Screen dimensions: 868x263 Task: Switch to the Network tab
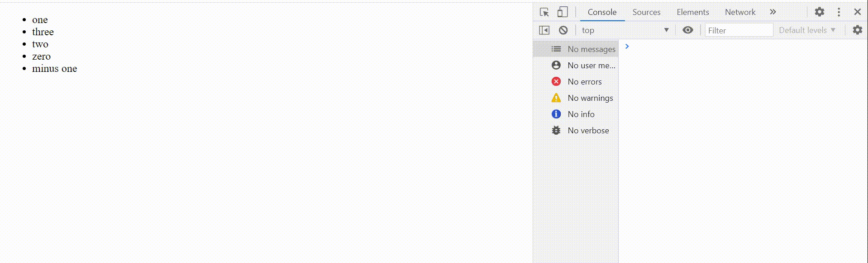(x=740, y=12)
